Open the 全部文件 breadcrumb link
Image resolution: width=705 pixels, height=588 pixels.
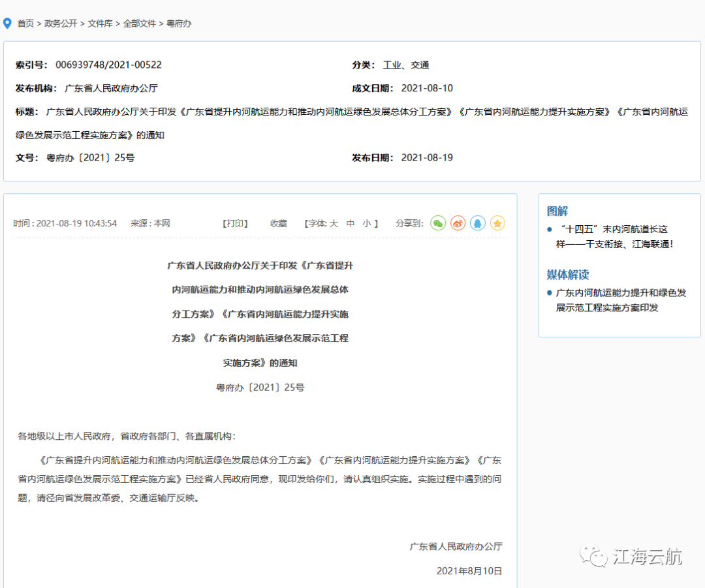click(x=138, y=23)
